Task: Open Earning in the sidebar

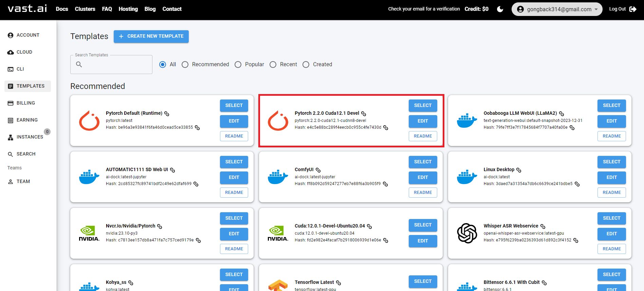Action: (27, 120)
